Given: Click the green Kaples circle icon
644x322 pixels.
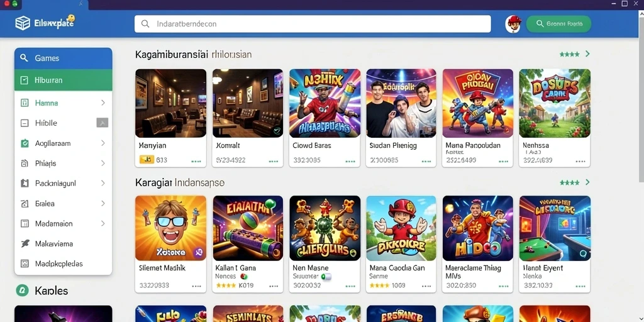Looking at the screenshot, I should tap(22, 291).
